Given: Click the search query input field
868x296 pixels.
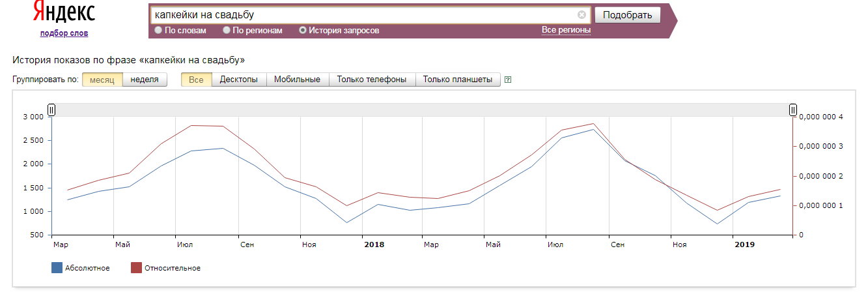Looking at the screenshot, I should (x=361, y=15).
